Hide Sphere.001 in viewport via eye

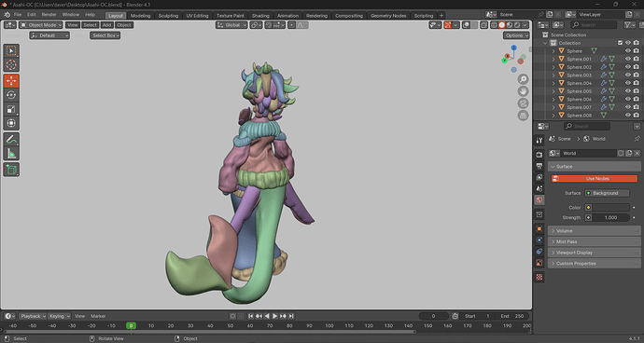coord(627,59)
